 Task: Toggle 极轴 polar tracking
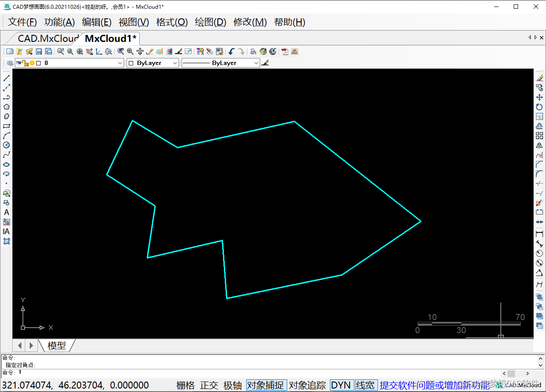click(x=233, y=385)
